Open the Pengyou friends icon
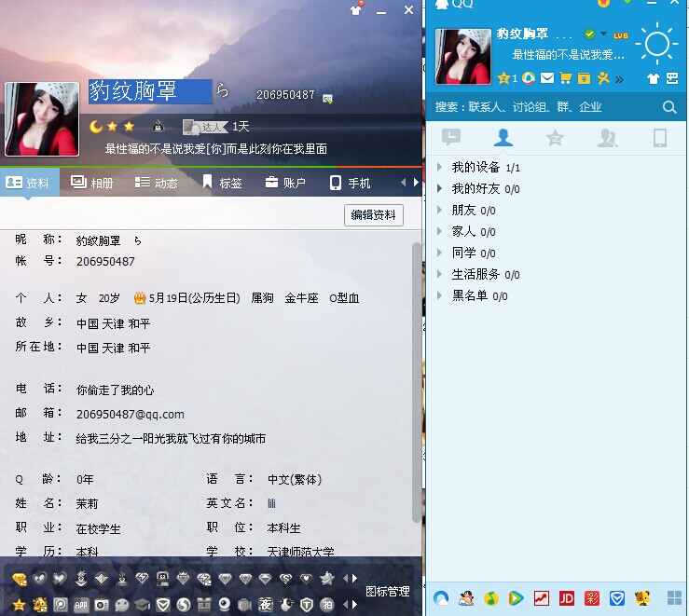The height and width of the screenshot is (616, 689). point(603,78)
